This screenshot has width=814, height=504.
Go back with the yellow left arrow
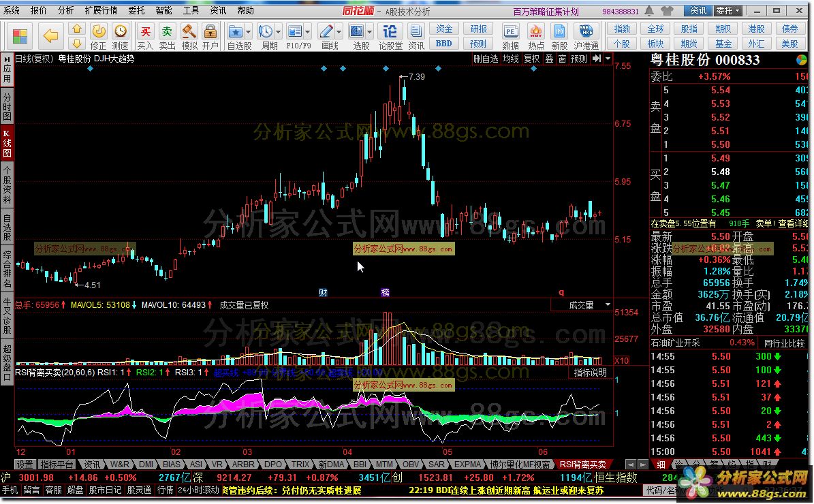(x=50, y=36)
